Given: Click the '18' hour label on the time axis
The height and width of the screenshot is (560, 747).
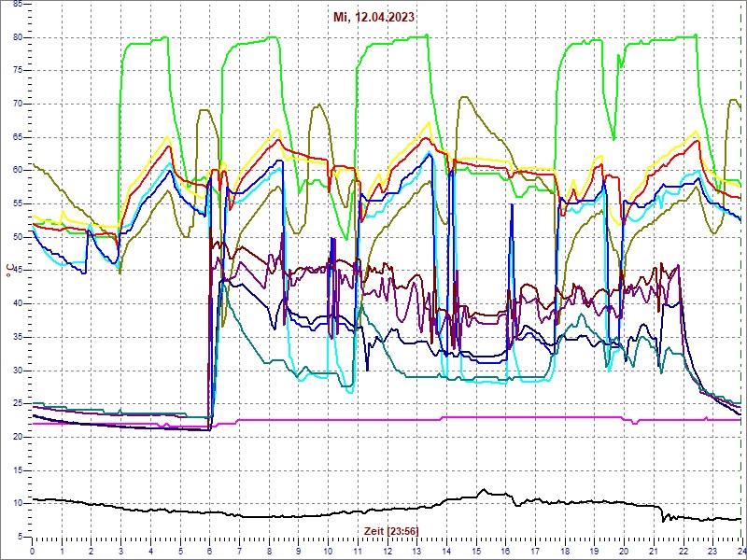Looking at the screenshot, I should click(x=565, y=550).
